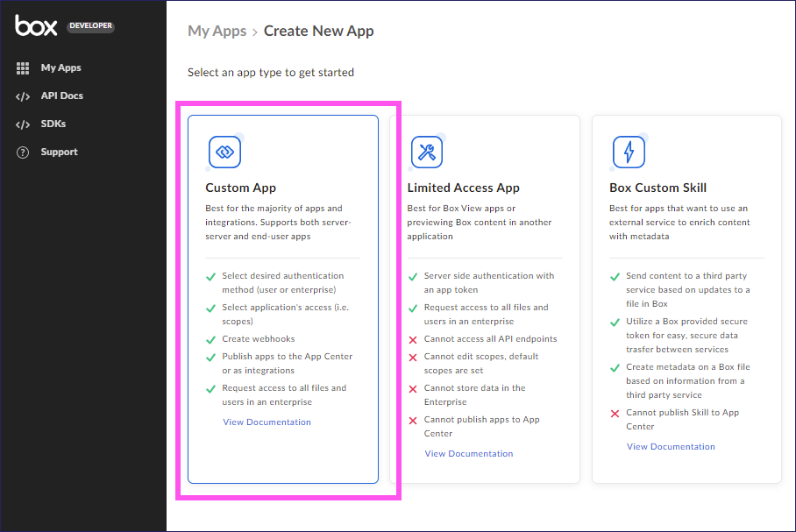Click the API Docs code icon
This screenshot has height=532, width=796.
(23, 96)
